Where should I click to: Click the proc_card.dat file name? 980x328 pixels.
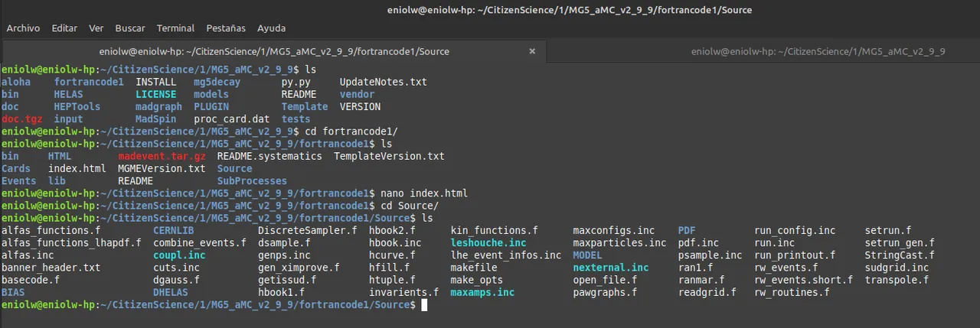coord(231,119)
